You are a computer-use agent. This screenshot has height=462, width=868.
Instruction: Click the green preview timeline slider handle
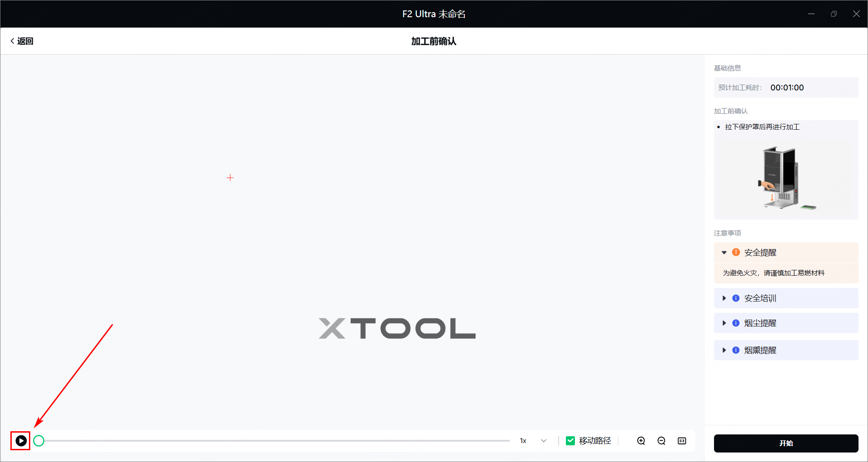point(39,441)
